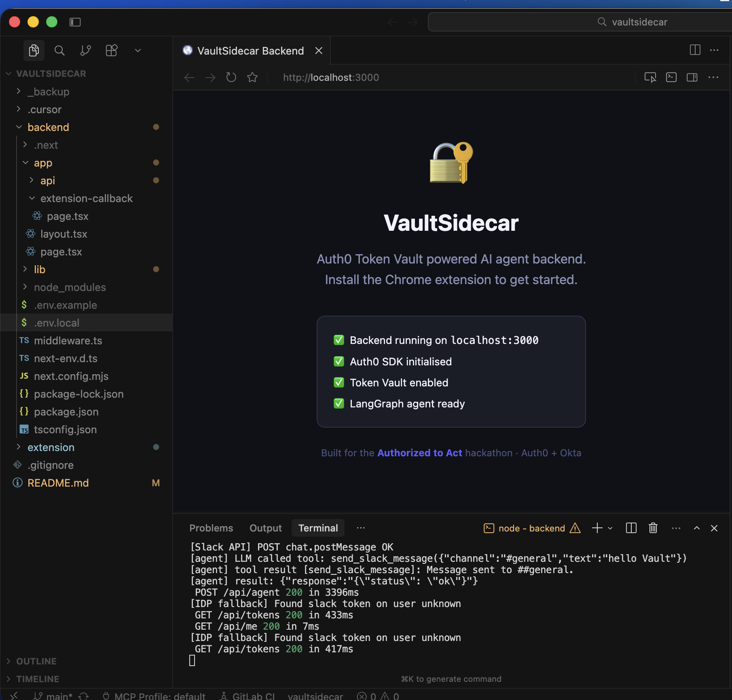The image size is (732, 700).
Task: Open the Search view icon
Action: tap(59, 51)
